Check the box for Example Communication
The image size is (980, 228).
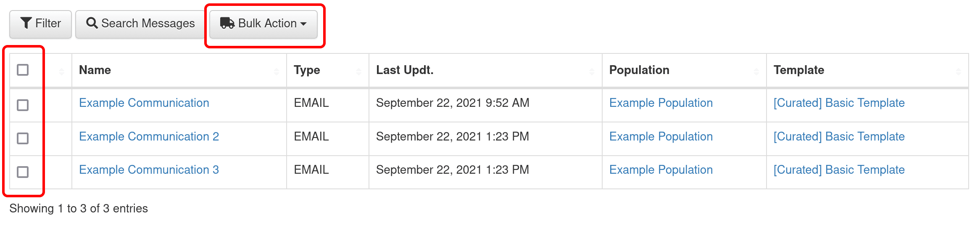tap(23, 105)
